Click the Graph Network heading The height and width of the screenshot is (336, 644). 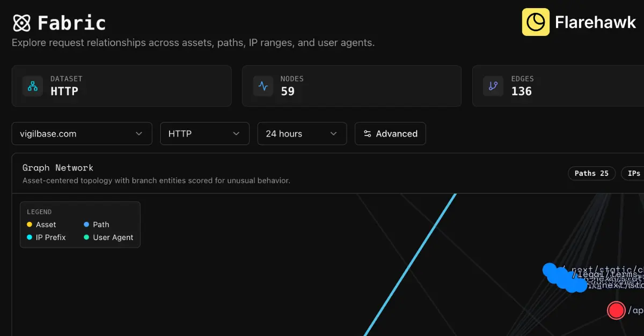click(58, 168)
